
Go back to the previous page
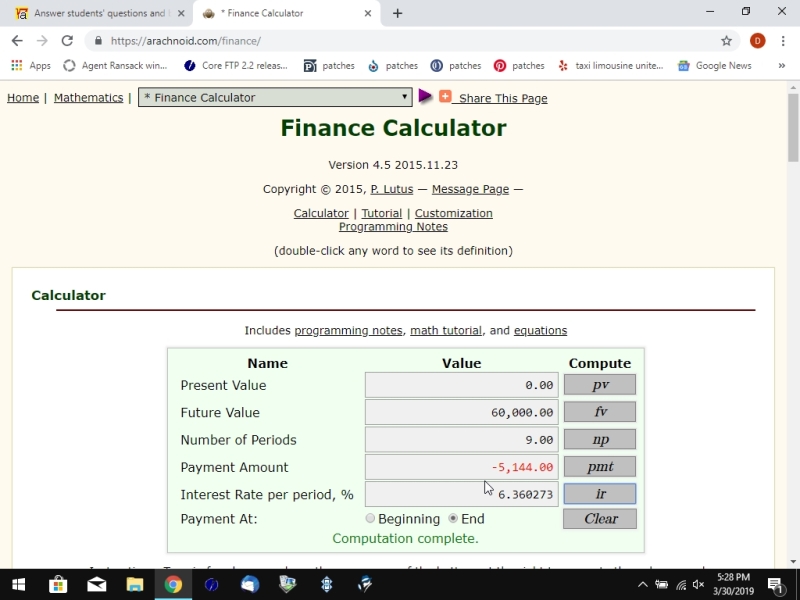click(17, 41)
